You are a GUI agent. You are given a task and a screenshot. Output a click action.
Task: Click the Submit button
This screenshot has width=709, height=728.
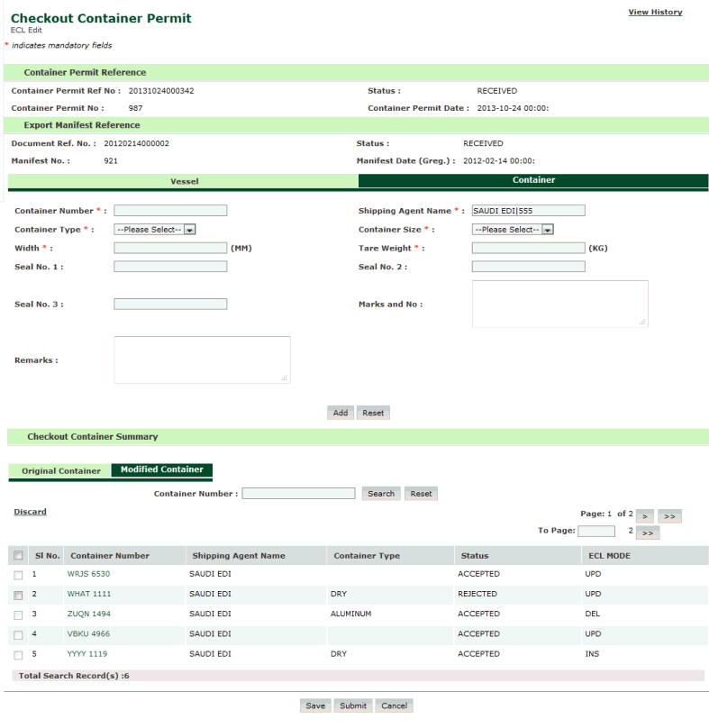click(353, 705)
